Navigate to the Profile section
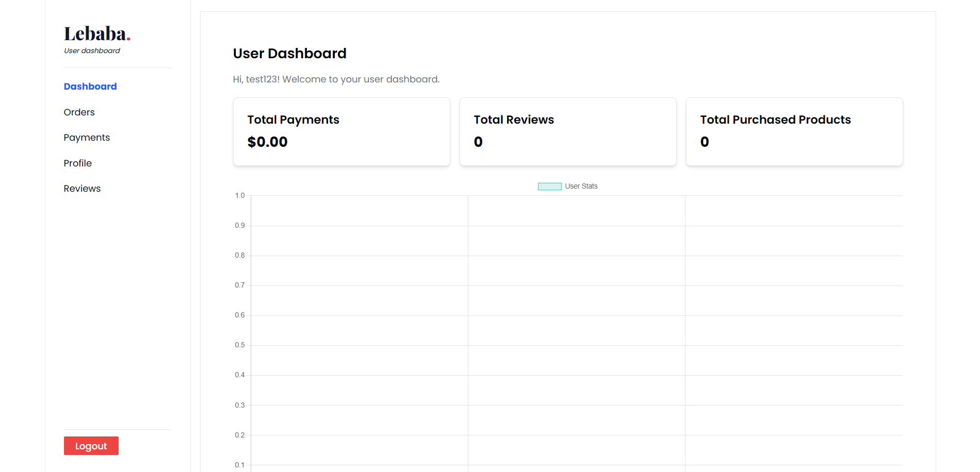The width and height of the screenshot is (980, 472). click(77, 163)
